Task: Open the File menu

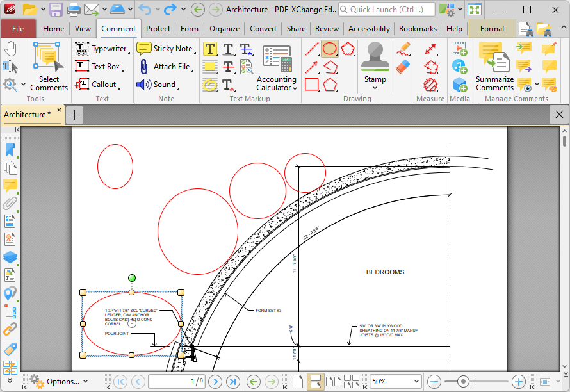Action: pyautogui.click(x=18, y=29)
